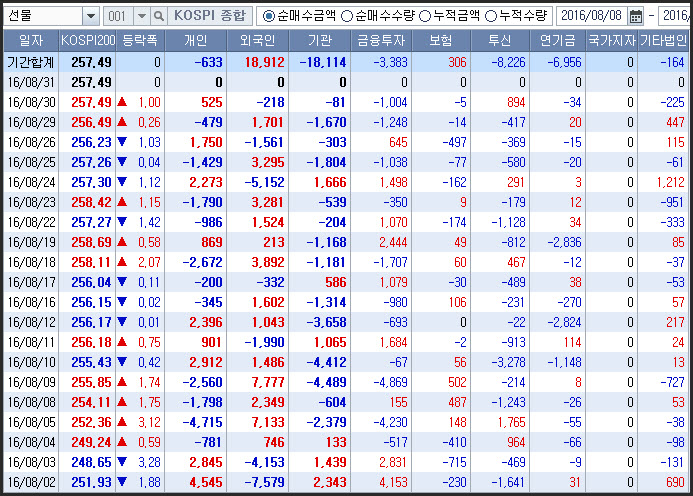Click the 16/08/26 date cell

coord(31,142)
